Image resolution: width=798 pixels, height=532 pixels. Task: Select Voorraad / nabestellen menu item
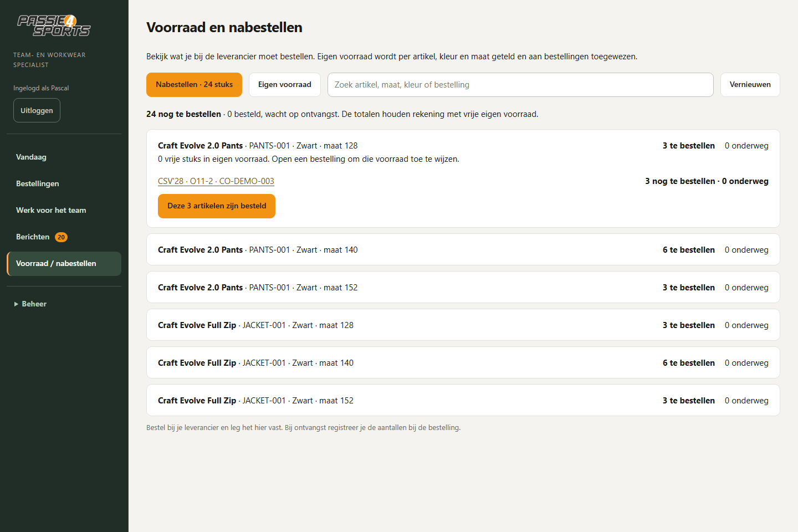pyautogui.click(x=64, y=263)
